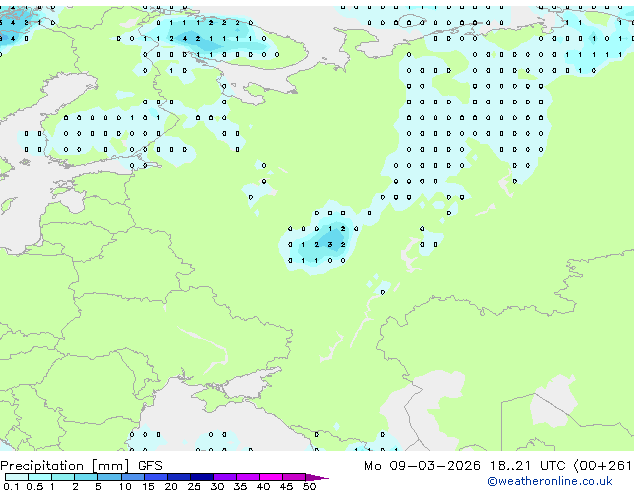Click the 15–20 mm blue legend swatch
The height and width of the screenshot is (490, 634).
click(155, 477)
